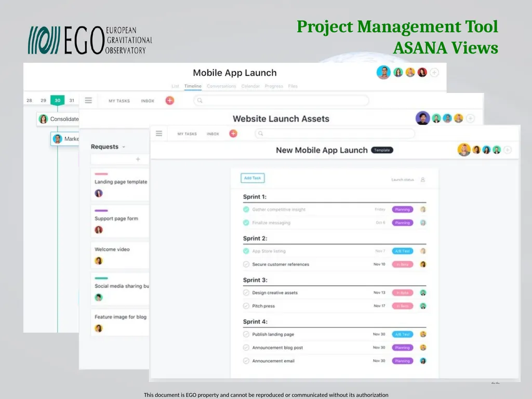The width and height of the screenshot is (532, 399).
Task: Click avatar on Landing page template card
Action: pyautogui.click(x=99, y=193)
